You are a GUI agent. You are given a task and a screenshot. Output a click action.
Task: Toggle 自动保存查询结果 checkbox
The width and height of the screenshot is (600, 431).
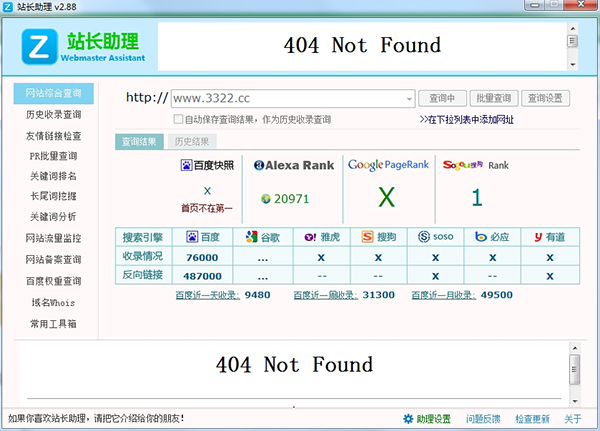[178, 119]
